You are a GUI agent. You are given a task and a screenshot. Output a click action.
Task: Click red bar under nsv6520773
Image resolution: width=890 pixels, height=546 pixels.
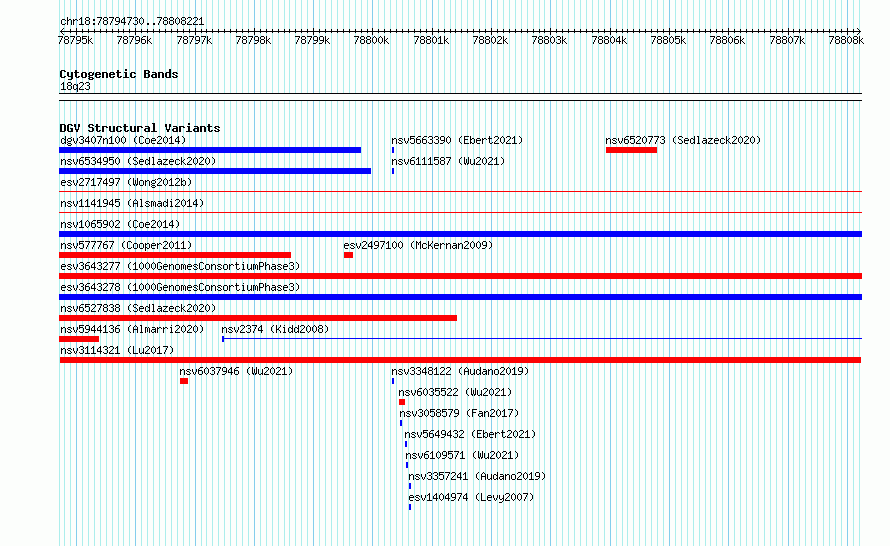pyautogui.click(x=631, y=150)
